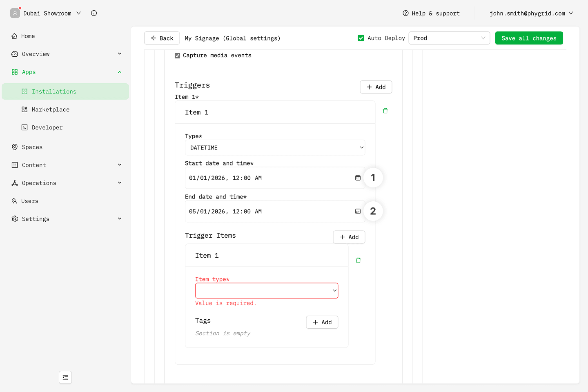Open the Type DATETIME dropdown

point(275,148)
